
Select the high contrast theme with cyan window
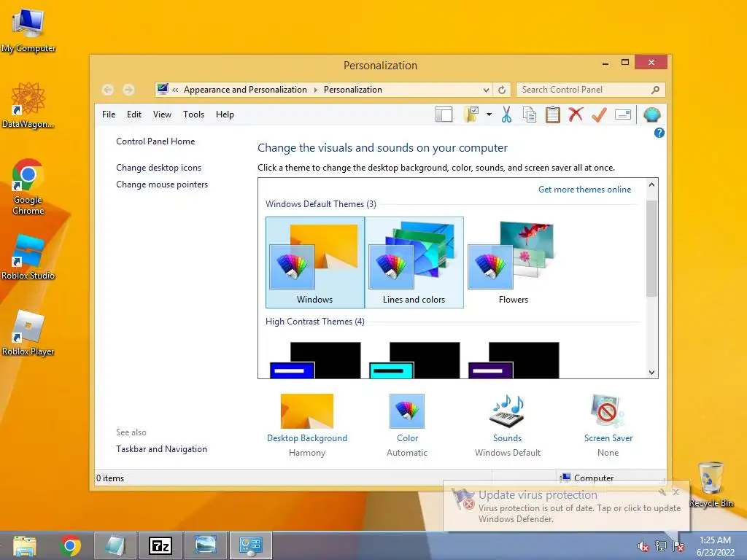[414, 360]
